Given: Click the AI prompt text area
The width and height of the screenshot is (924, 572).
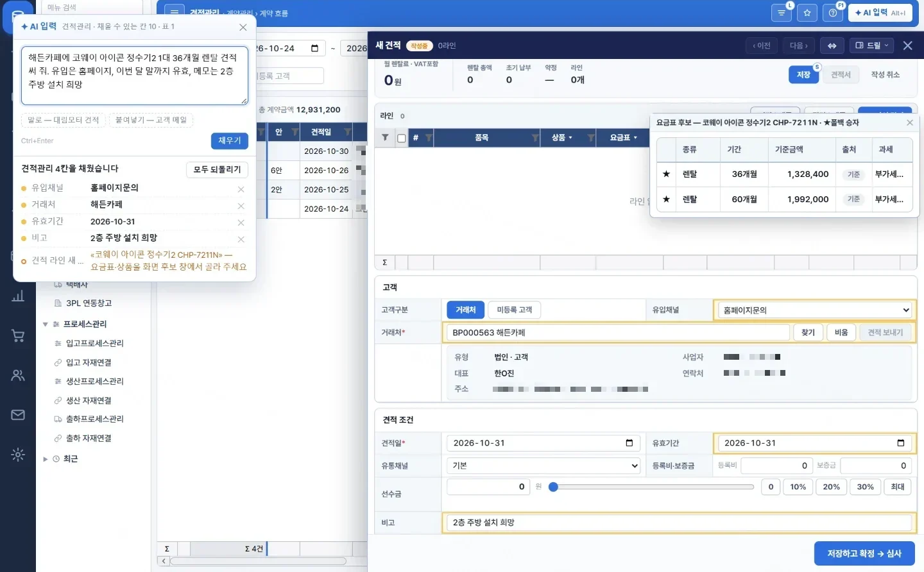Looking at the screenshot, I should (x=135, y=76).
